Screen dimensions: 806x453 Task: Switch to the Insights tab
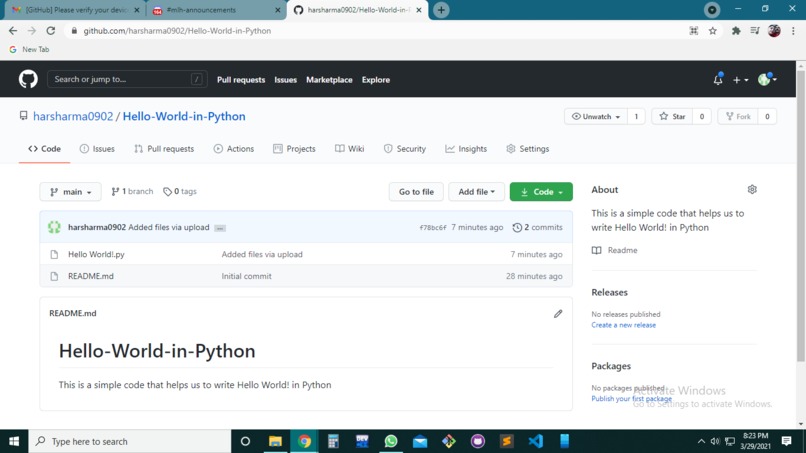tap(466, 149)
